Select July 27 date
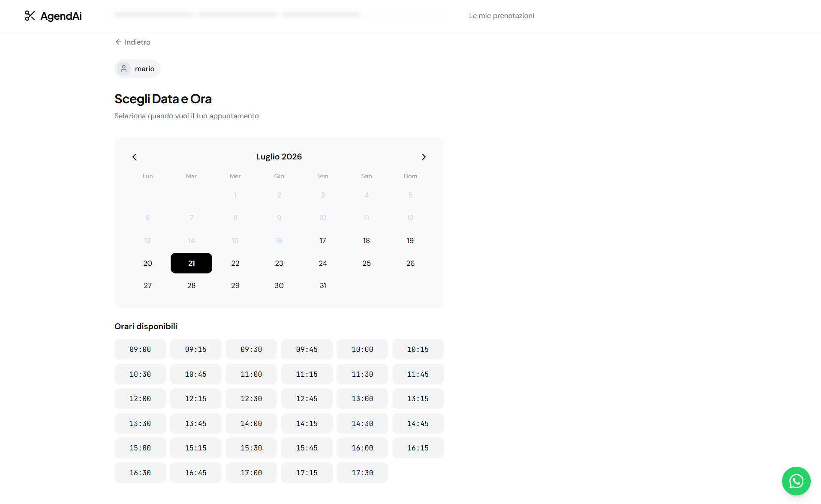The height and width of the screenshot is (504, 821). (147, 285)
